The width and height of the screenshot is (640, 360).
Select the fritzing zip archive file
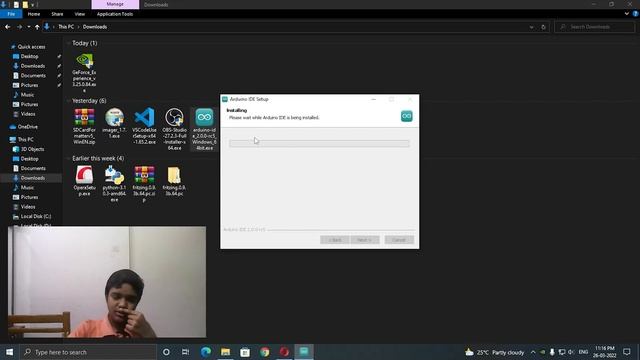point(144,184)
